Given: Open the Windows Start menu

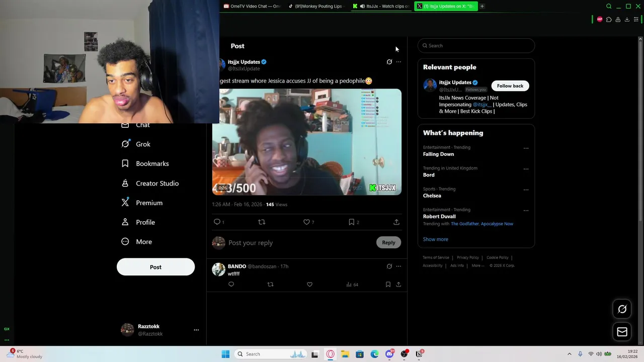Looking at the screenshot, I should click(225, 354).
